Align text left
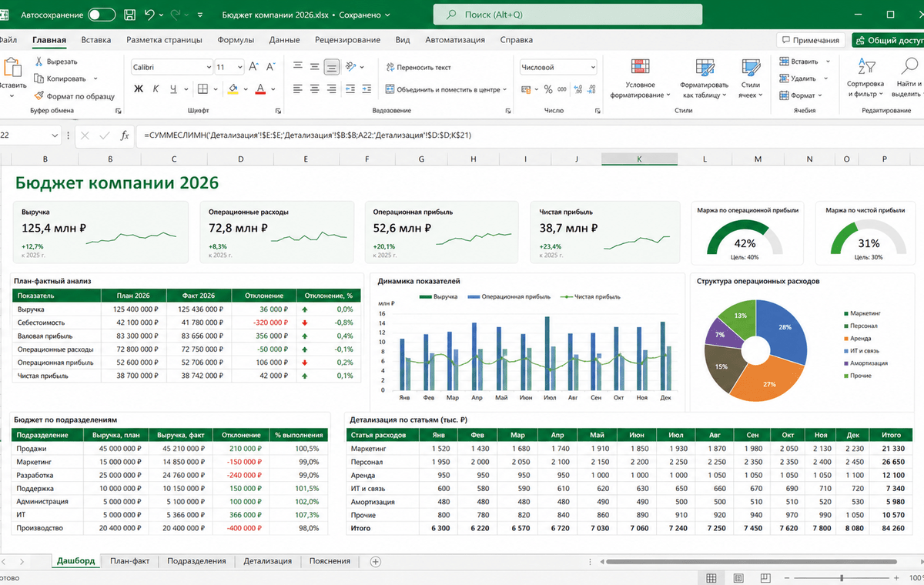Image resolution: width=924 pixels, height=585 pixels. (297, 89)
